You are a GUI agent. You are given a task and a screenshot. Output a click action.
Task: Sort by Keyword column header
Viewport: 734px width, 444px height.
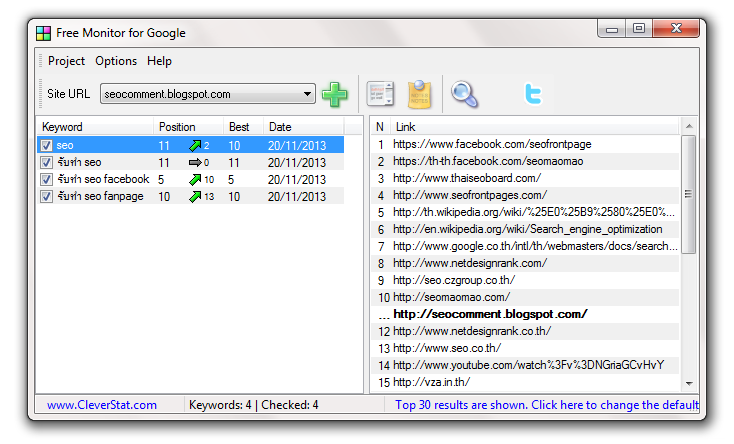point(95,127)
